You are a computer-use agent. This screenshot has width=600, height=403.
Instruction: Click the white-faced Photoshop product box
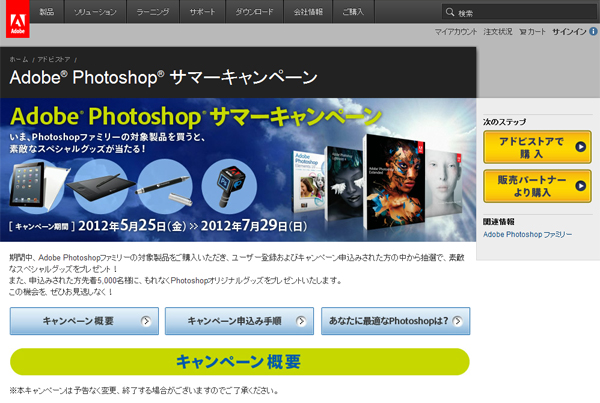[x=444, y=183]
